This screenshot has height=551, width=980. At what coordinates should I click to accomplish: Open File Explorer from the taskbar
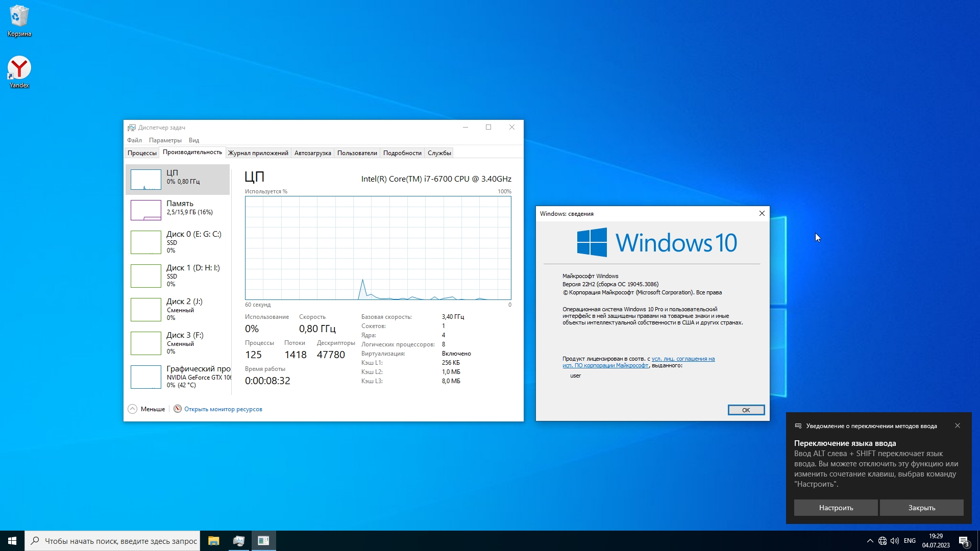click(x=213, y=541)
